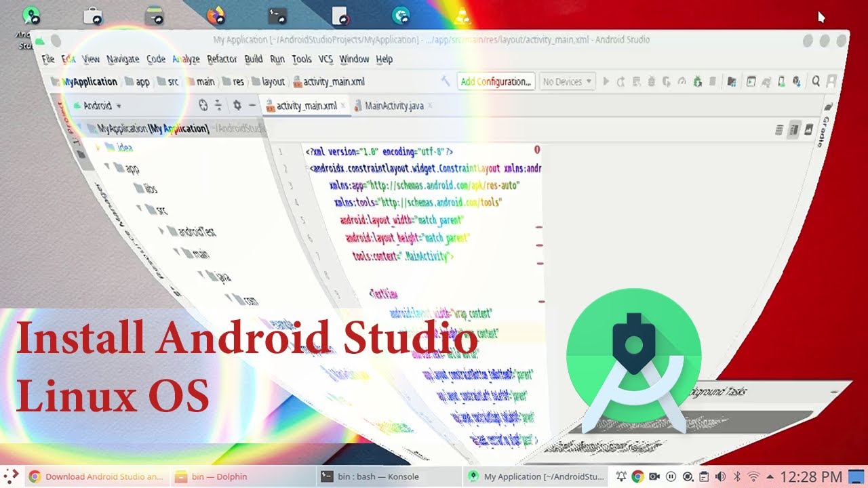Open the AVD Manager phone icon
Image resolution: width=868 pixels, height=488 pixels.
(782, 81)
